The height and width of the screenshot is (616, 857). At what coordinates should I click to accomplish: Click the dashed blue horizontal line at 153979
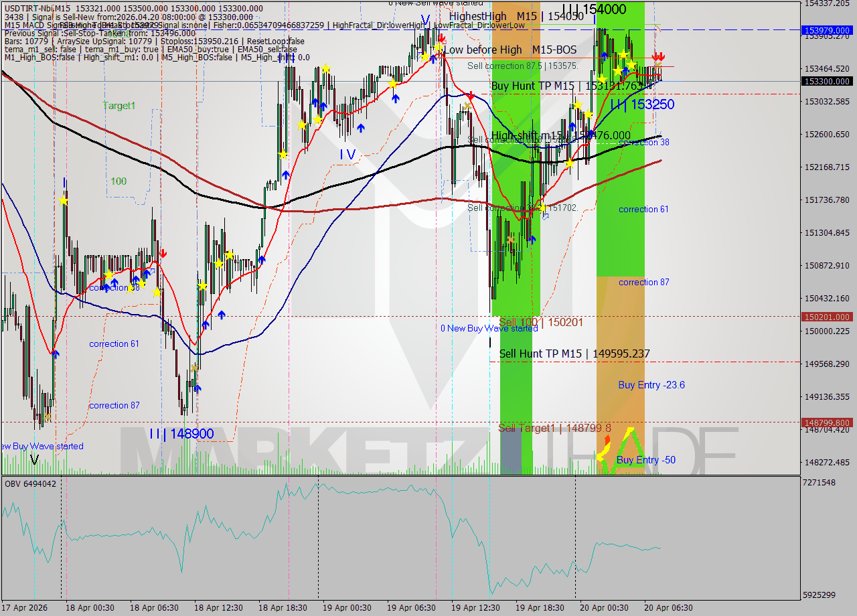point(736,30)
